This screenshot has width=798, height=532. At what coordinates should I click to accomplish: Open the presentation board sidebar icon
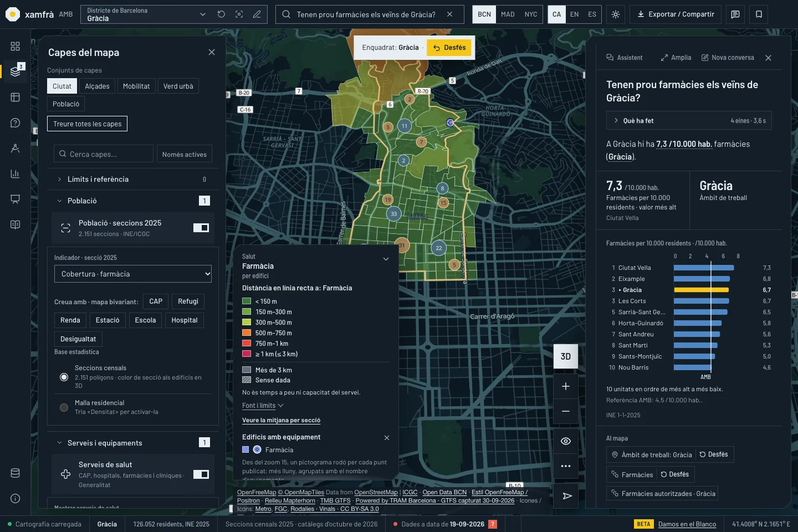(x=16, y=199)
